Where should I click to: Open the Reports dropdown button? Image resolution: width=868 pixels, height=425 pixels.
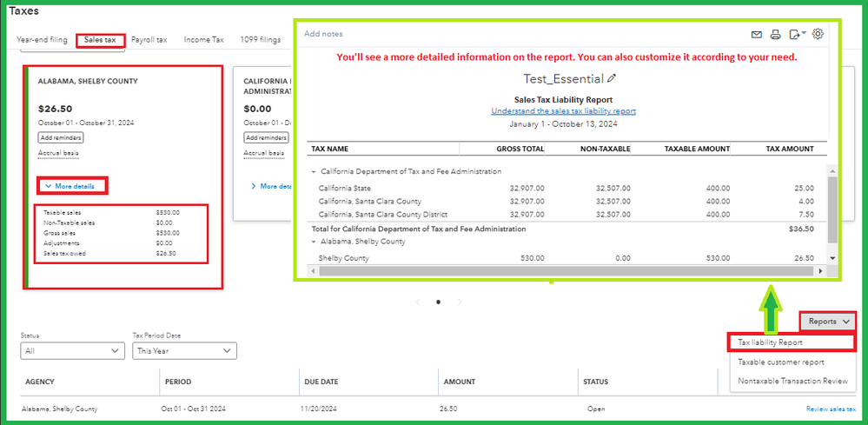(x=828, y=321)
